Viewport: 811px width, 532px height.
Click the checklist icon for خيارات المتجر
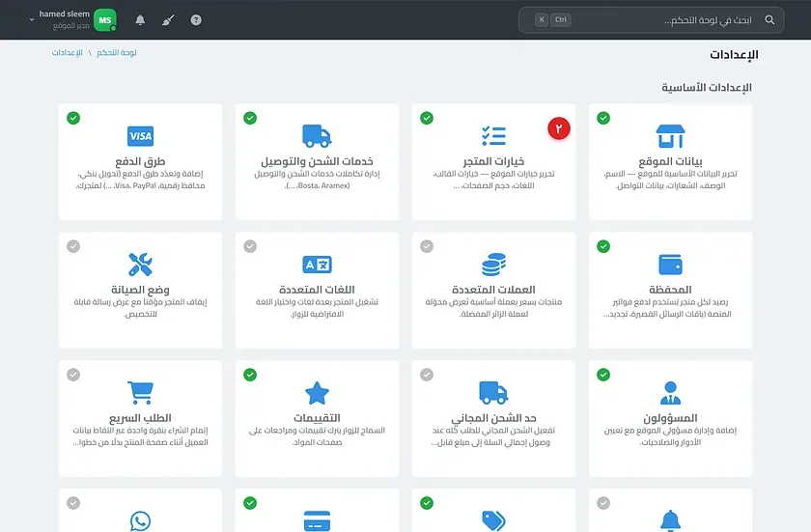point(494,136)
